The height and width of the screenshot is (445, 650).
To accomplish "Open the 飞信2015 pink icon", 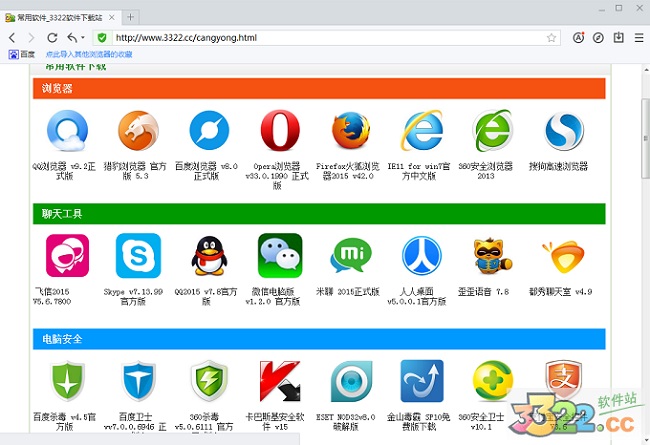I will (x=67, y=255).
